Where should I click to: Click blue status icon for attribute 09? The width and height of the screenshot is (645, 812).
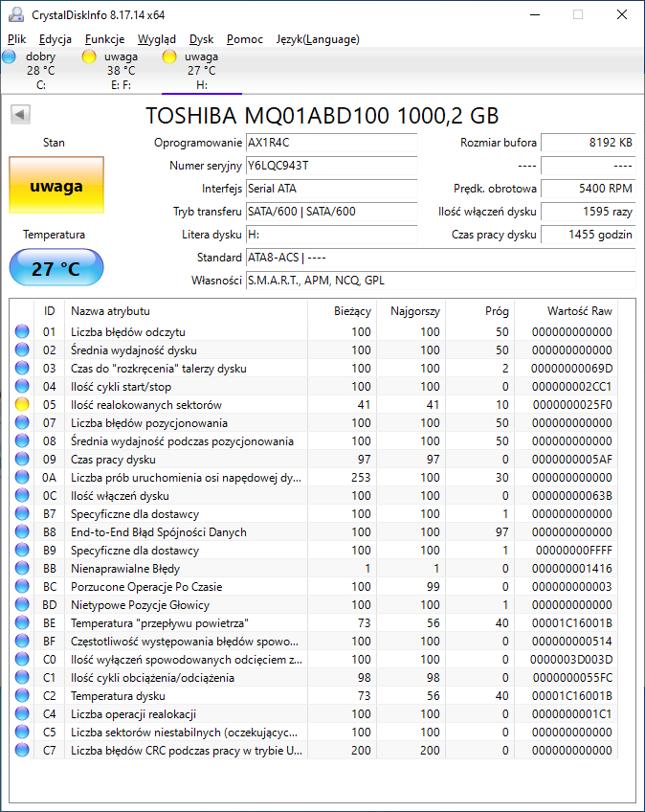tap(22, 459)
